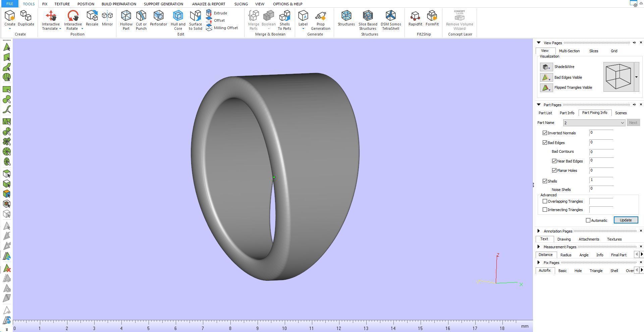Open the Hollow Part tool
644x332 pixels.
(126, 20)
